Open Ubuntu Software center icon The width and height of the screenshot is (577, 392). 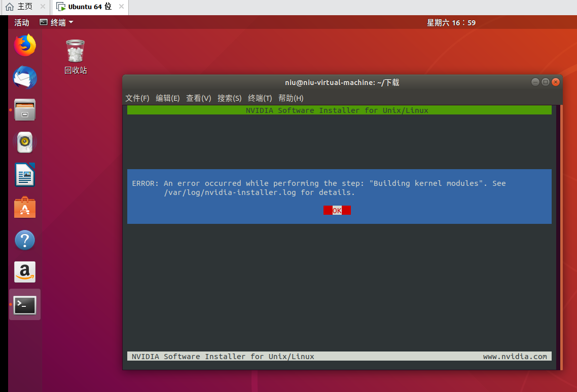25,208
